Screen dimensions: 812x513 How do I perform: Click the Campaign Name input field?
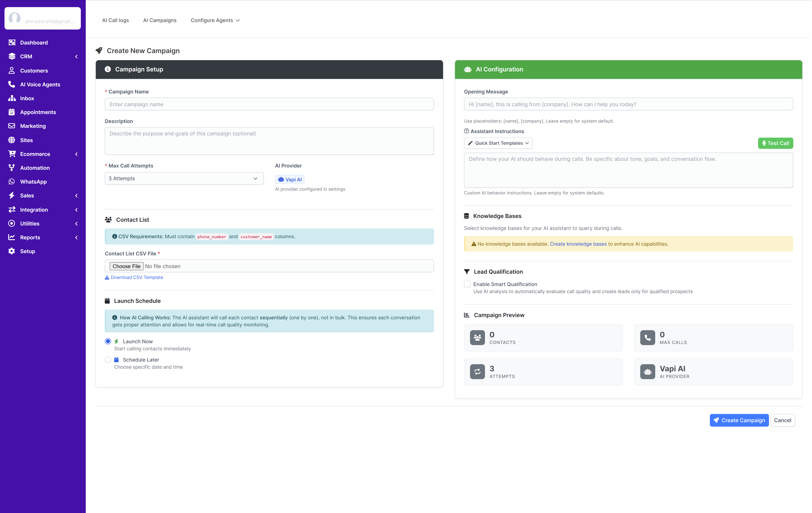coord(269,104)
